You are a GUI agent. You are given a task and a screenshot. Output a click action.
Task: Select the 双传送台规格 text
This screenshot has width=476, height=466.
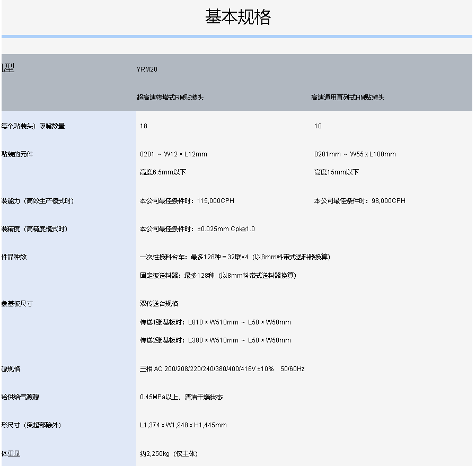(159, 304)
